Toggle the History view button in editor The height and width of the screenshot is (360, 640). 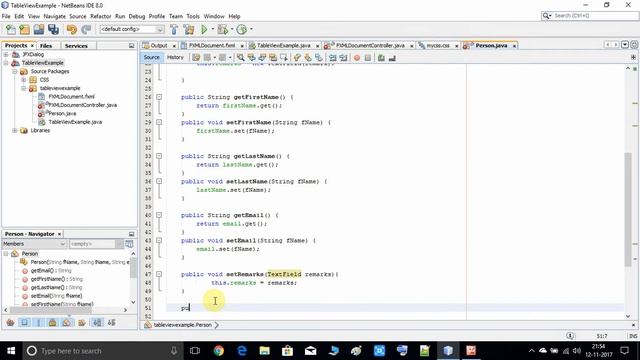pyautogui.click(x=175, y=58)
